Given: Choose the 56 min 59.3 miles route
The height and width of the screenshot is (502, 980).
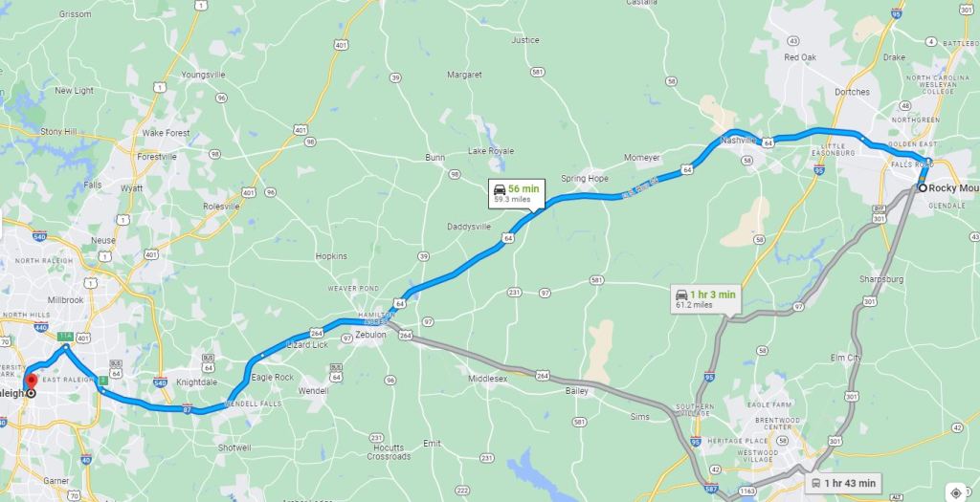Looking at the screenshot, I should coord(516,193).
